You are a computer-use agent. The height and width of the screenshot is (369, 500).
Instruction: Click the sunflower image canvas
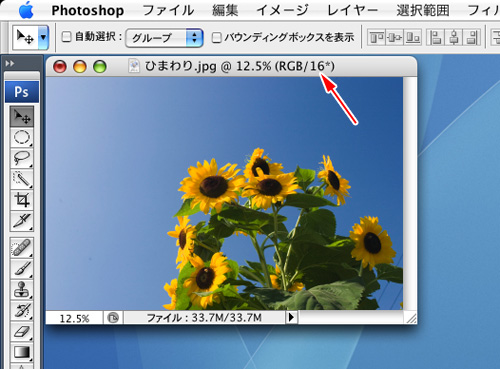[224, 193]
